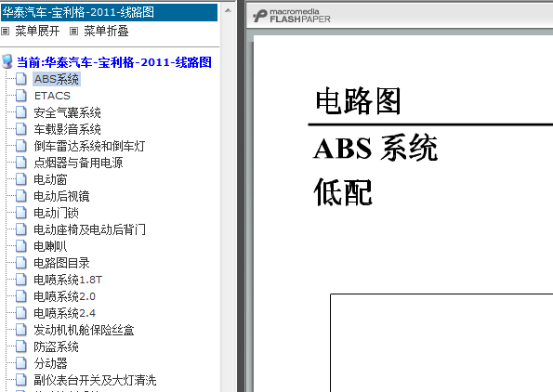Select 副仪表台开关及大灯清洗 item
The image size is (553, 392).
(x=95, y=380)
